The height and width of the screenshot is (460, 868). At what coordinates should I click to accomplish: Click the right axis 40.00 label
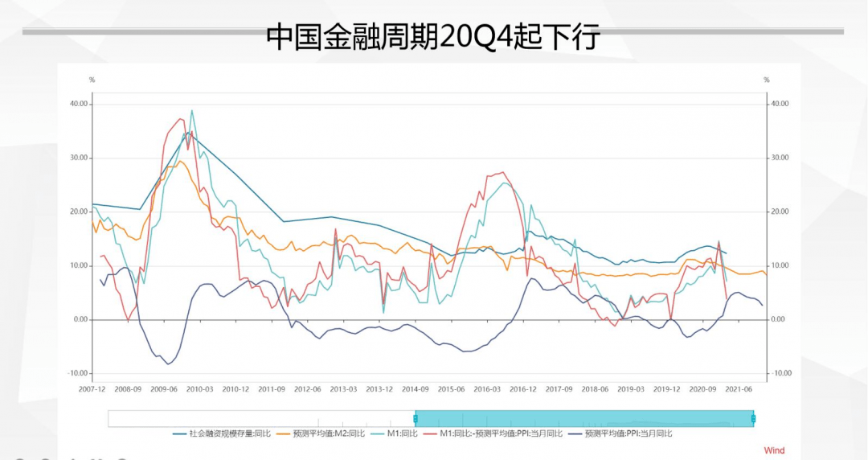coord(780,104)
